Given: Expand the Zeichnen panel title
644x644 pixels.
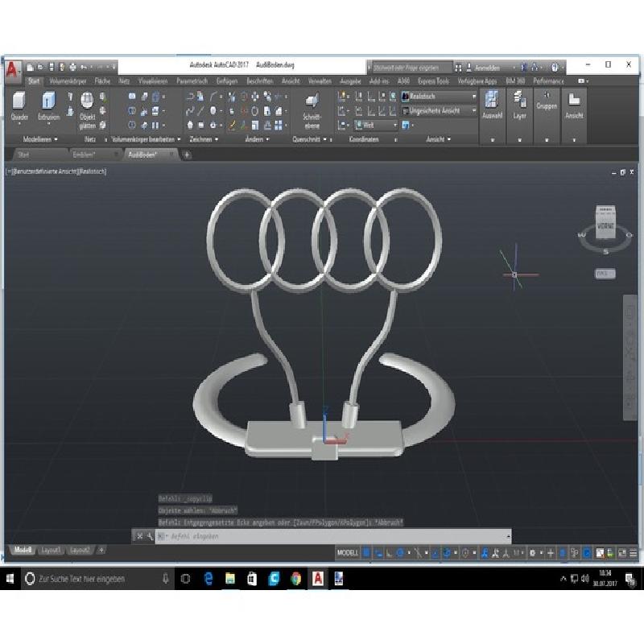Looking at the screenshot, I should 204,139.
